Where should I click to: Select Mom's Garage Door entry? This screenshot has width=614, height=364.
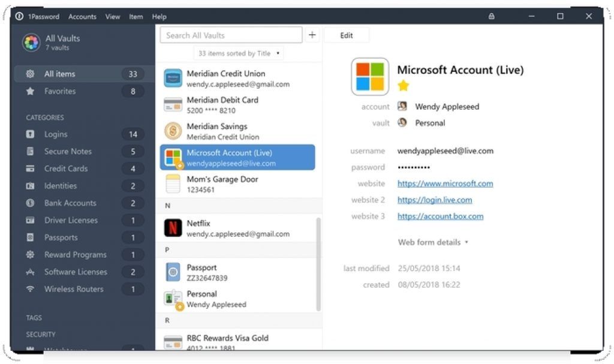(239, 184)
